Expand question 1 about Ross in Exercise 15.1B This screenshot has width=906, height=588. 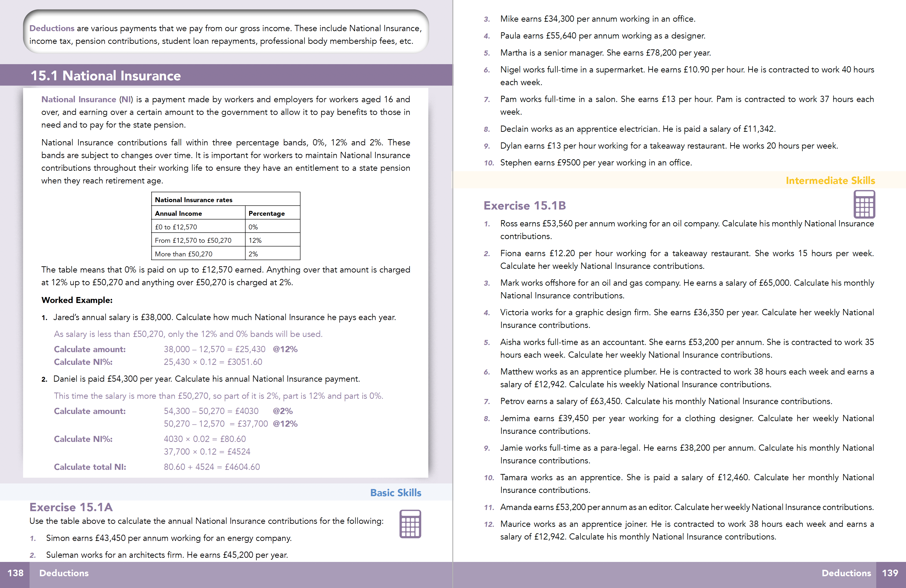pyautogui.click(x=685, y=230)
